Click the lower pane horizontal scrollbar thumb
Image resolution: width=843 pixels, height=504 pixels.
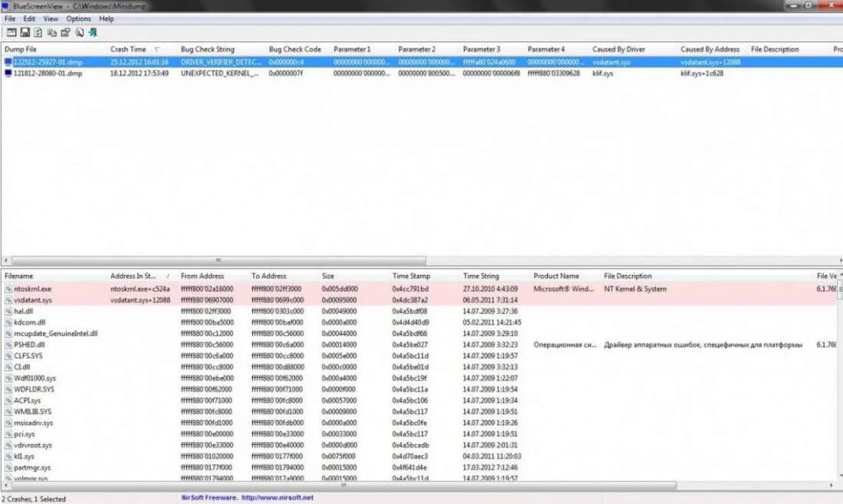[x=344, y=485]
